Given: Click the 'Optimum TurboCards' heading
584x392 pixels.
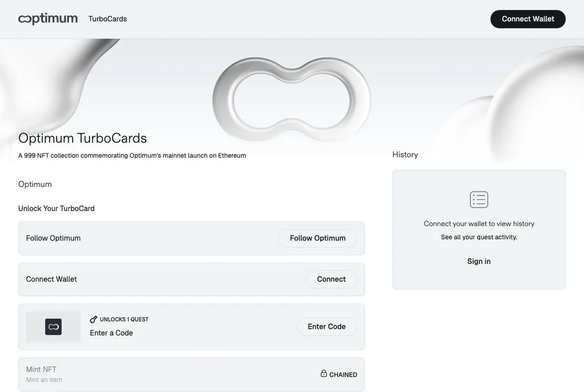Looking at the screenshot, I should point(83,138).
